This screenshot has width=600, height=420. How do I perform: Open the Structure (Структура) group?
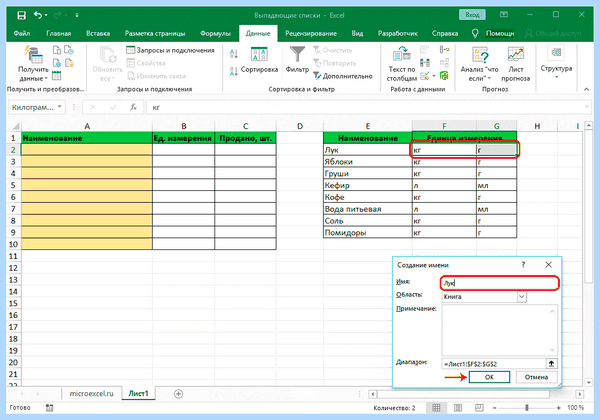point(556,61)
